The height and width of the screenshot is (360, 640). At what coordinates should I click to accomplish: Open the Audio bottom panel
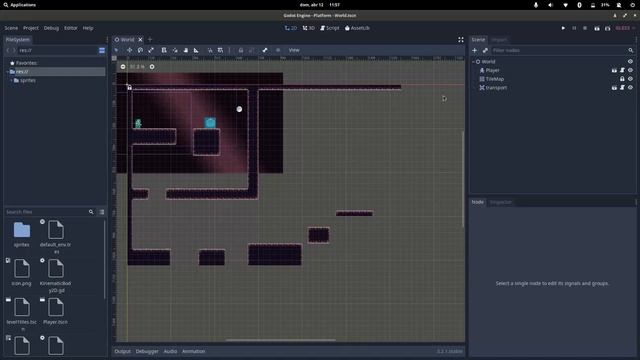click(170, 351)
